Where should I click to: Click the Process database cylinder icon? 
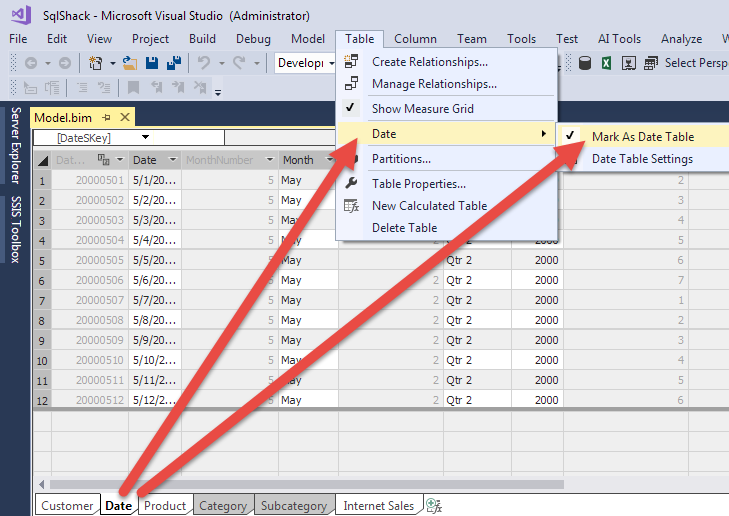pyautogui.click(x=585, y=63)
